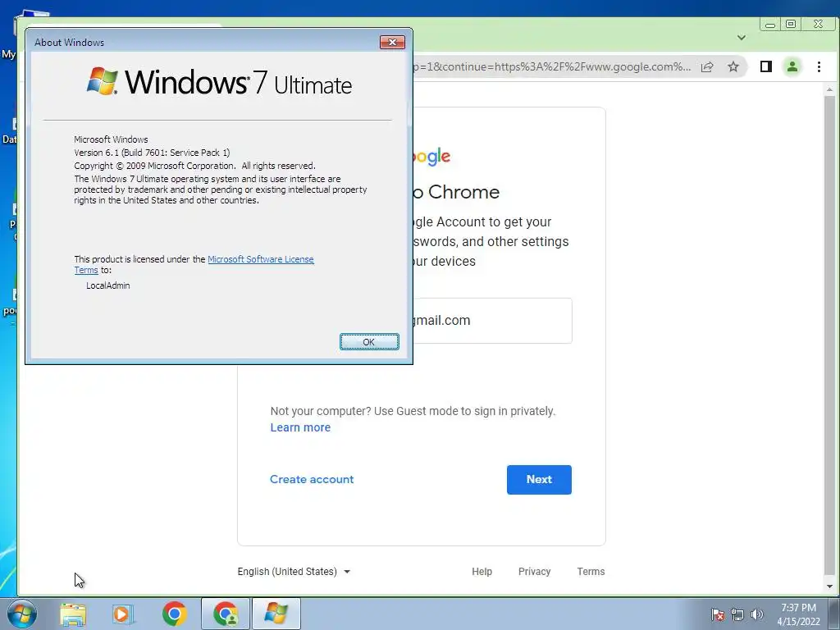Click the Show desktop strip at the taskbar end
This screenshot has width=840, height=630.
[x=834, y=614]
